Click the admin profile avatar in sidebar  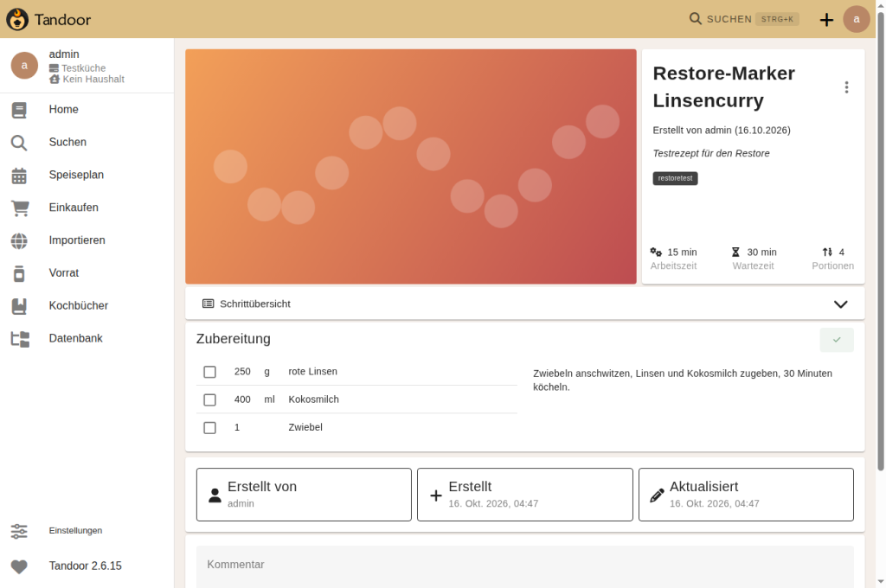click(24, 66)
